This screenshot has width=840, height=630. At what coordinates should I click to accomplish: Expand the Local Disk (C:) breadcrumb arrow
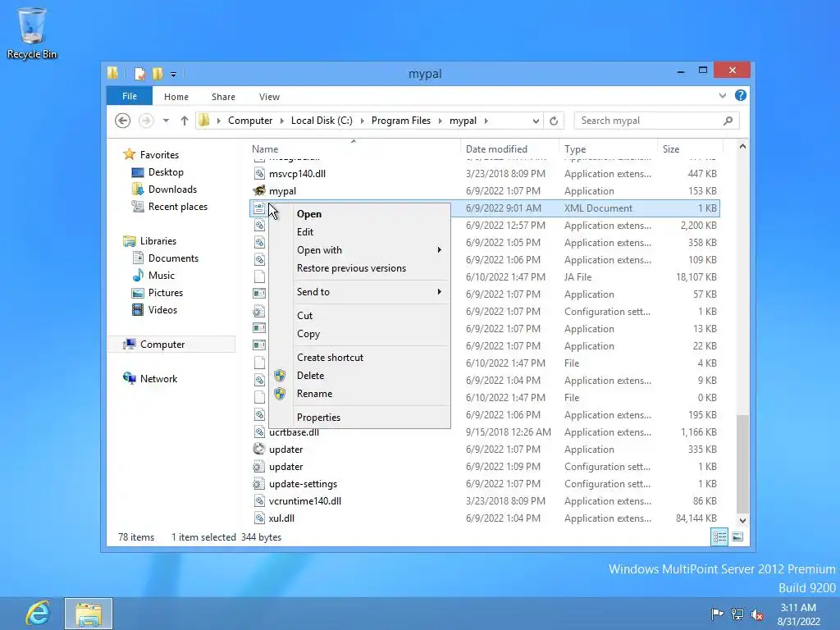(x=362, y=121)
